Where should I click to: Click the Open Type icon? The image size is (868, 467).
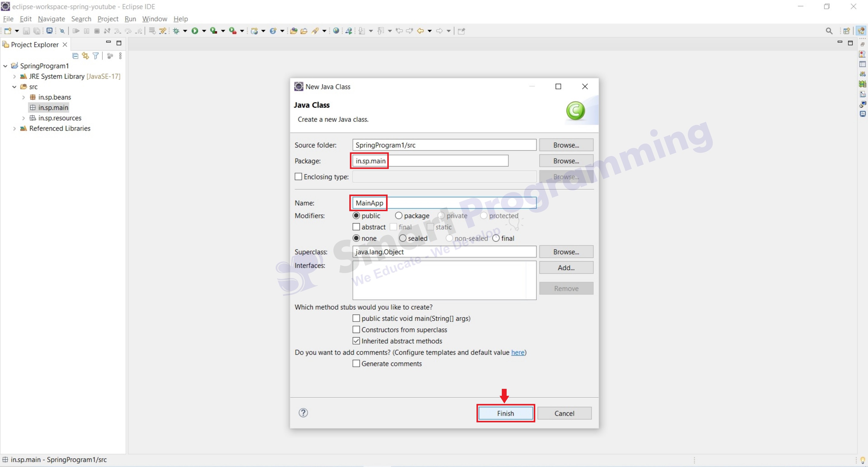[x=294, y=31]
